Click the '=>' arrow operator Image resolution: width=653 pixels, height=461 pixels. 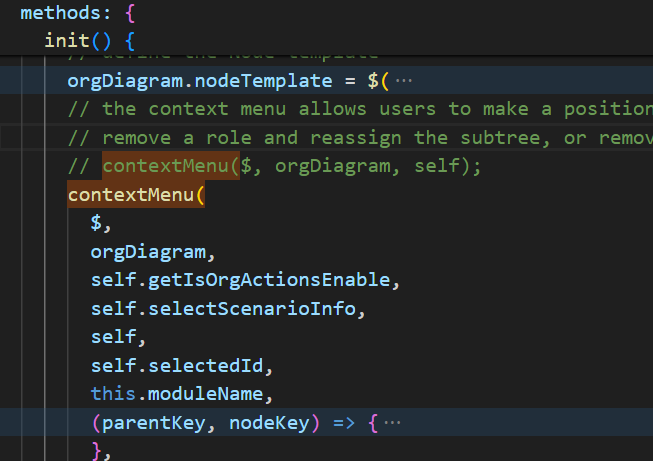click(343, 423)
